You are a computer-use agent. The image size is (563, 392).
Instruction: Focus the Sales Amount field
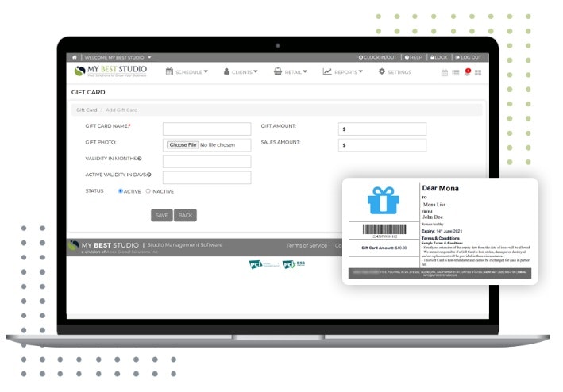pos(382,145)
